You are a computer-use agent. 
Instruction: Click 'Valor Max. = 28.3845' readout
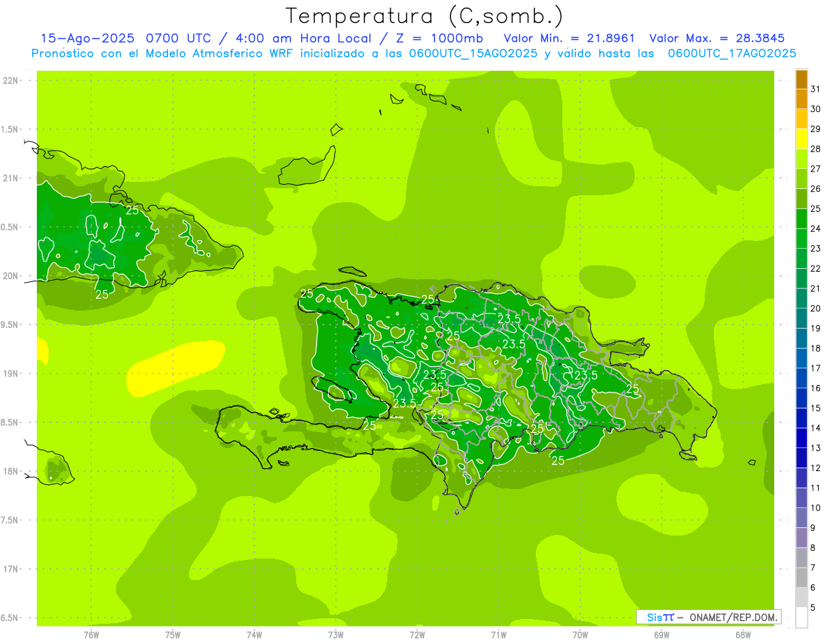point(717,38)
